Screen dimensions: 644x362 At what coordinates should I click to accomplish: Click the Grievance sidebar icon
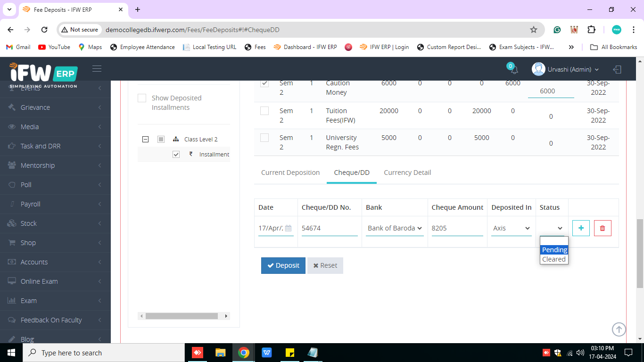pyautogui.click(x=12, y=107)
